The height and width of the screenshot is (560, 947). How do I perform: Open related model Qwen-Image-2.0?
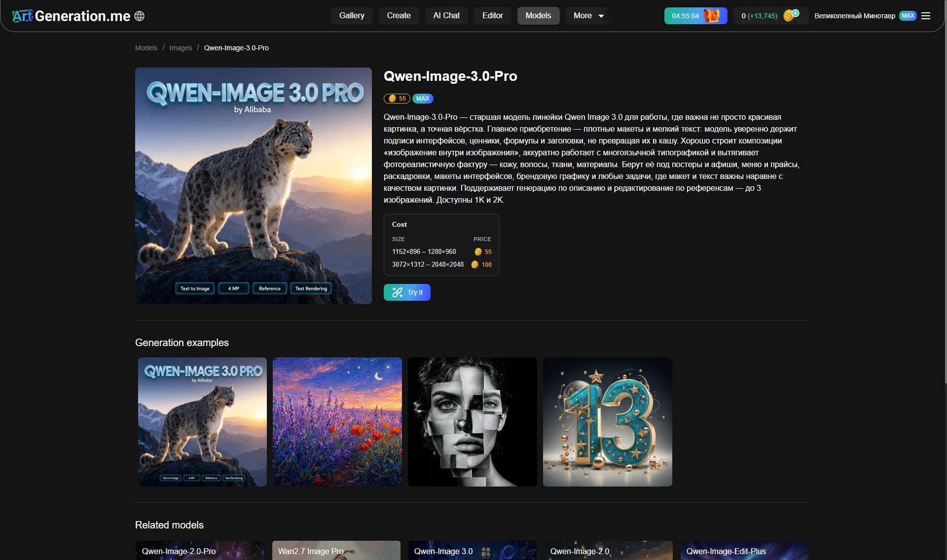(x=609, y=551)
